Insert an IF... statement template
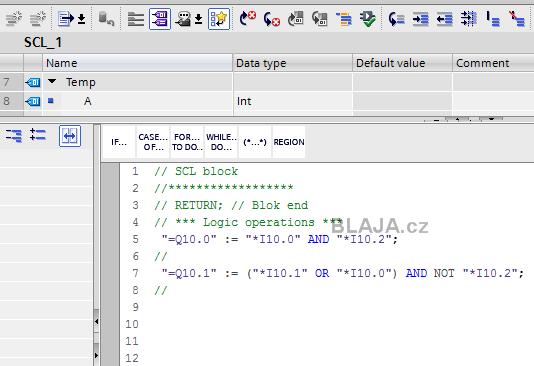Viewport: 534px width, 366px height. (x=119, y=142)
